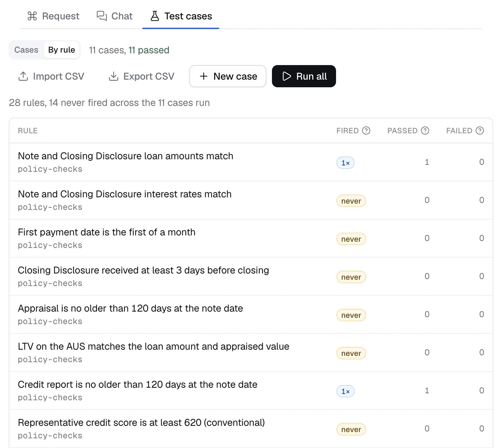Click '28 rules, 14 never fired' summary text
The height and width of the screenshot is (448, 503).
tap(109, 103)
